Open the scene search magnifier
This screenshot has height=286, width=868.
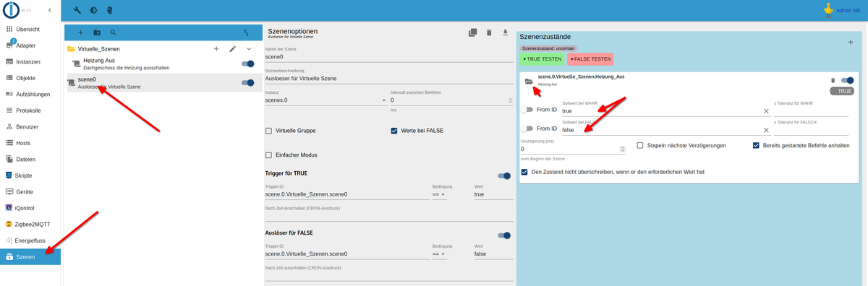[x=113, y=32]
